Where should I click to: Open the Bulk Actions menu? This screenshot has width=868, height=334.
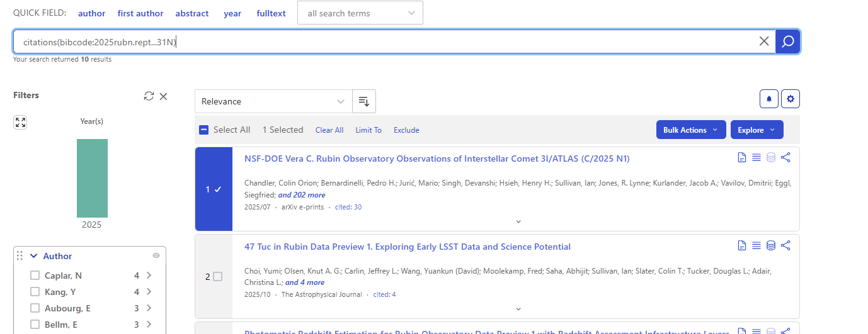pos(690,130)
